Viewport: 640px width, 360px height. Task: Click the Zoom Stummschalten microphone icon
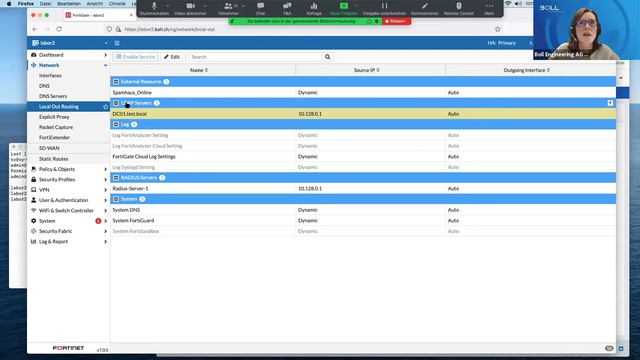coord(154,6)
